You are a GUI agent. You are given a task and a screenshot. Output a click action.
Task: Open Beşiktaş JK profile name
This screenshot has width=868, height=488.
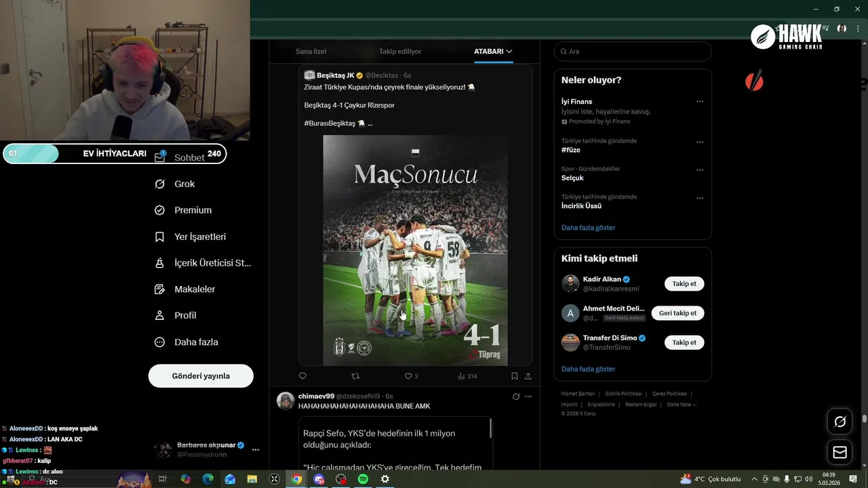click(x=336, y=75)
